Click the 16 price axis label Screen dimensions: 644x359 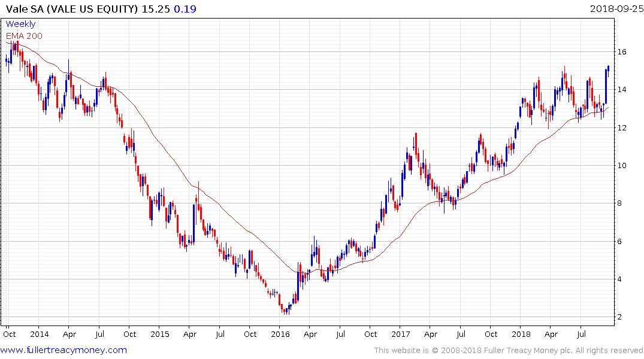(x=622, y=51)
